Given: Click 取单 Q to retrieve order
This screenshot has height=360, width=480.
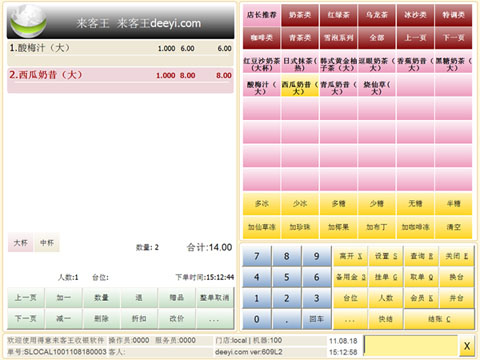Looking at the screenshot, I should pos(421,277).
